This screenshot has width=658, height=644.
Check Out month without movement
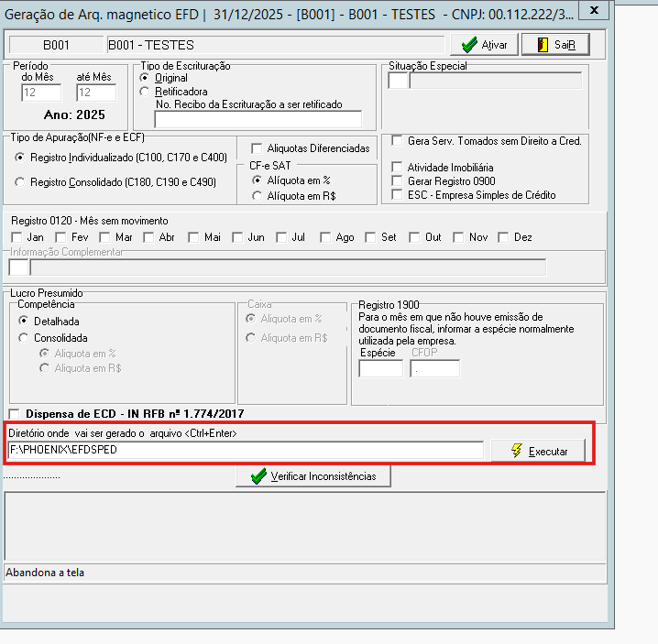(414, 237)
